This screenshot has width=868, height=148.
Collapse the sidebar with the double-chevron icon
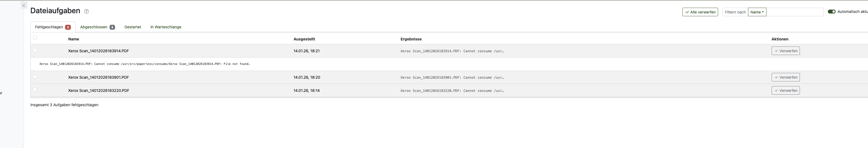click(24, 6)
